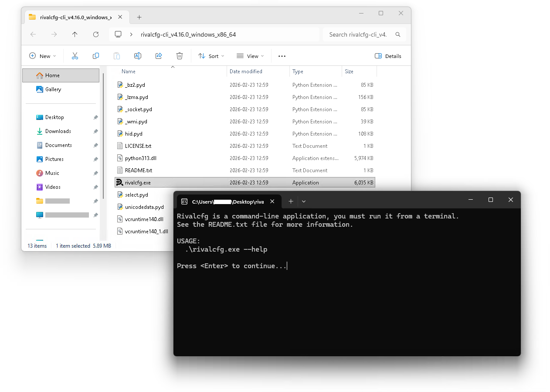
Task: Open the See more options ellipsis
Action: (282, 56)
